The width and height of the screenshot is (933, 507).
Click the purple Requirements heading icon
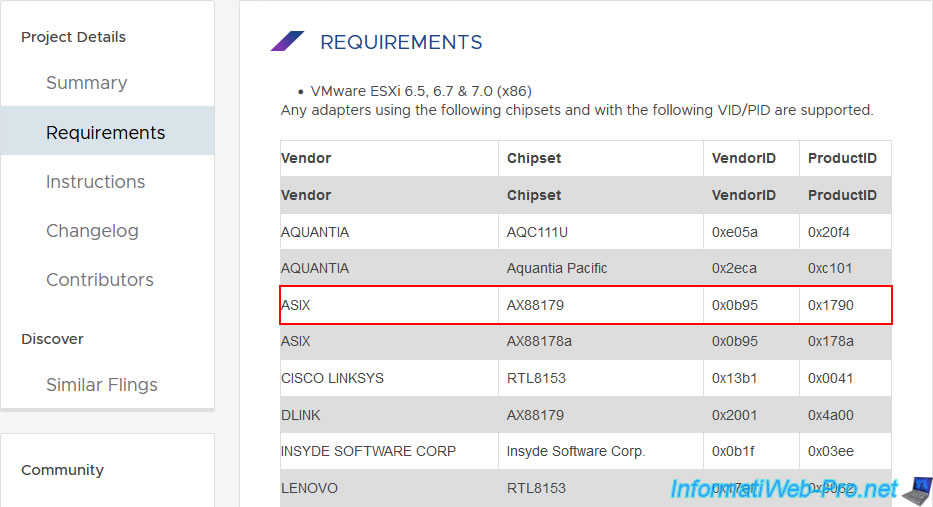(x=287, y=41)
